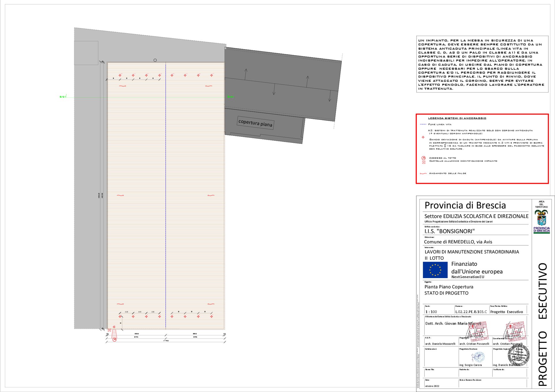
Task: Click the 'copertura piana' label
Action: (x=255, y=123)
